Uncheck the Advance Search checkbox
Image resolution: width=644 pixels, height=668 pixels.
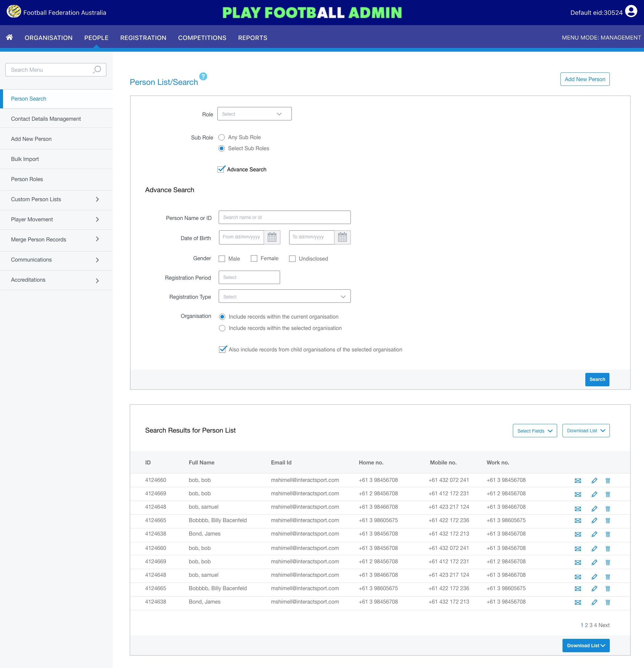point(221,169)
